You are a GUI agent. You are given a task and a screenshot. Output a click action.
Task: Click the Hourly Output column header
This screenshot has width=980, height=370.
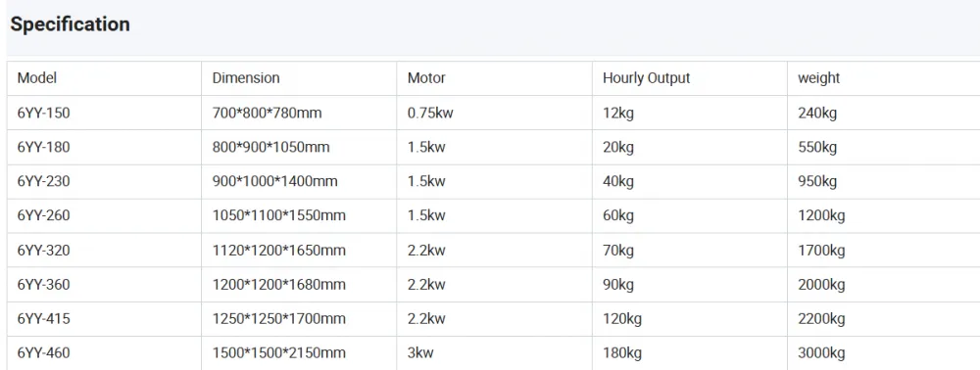click(690, 78)
